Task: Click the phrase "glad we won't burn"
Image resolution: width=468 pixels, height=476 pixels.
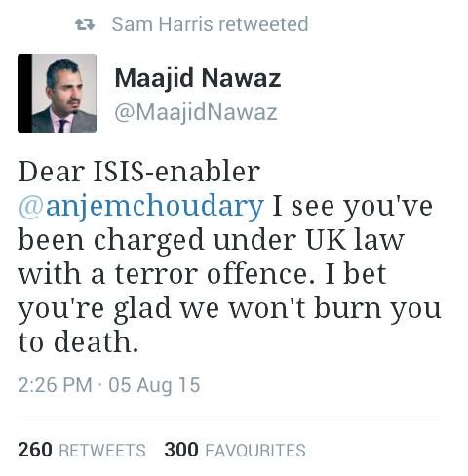Action: coord(248,309)
